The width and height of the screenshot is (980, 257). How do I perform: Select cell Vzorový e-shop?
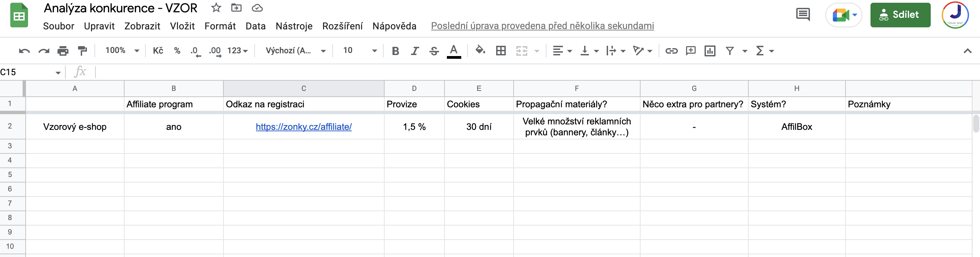[x=75, y=126]
